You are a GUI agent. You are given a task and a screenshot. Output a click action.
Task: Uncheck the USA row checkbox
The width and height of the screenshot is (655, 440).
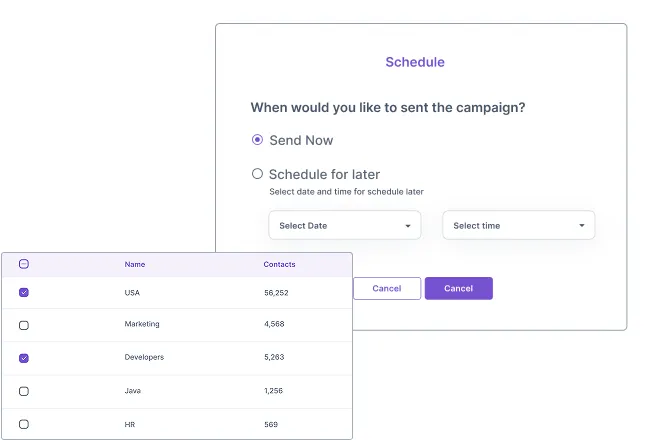[x=24, y=292]
